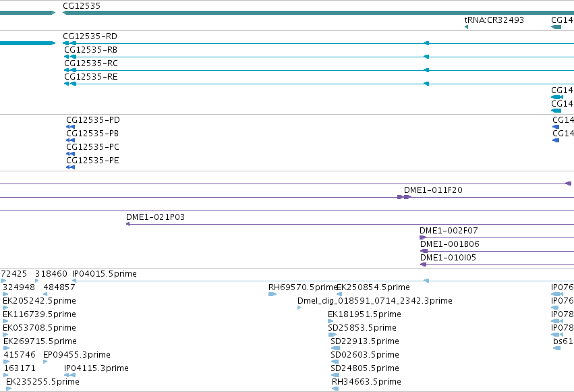Screen dimensions: 574x392
Task: Select the DME1-001B06 clone label
Action: 449,244
